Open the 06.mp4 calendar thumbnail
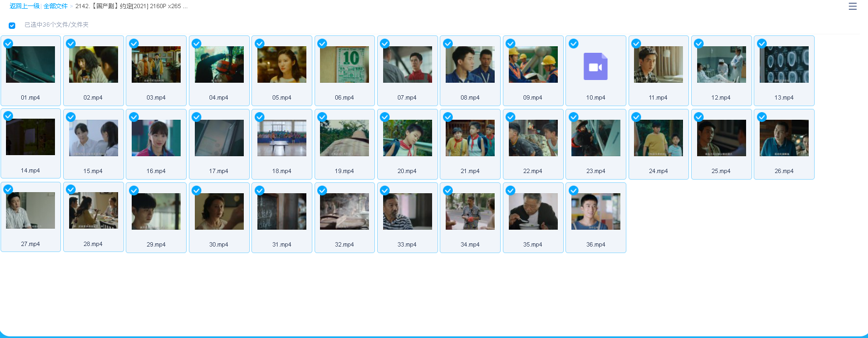Image resolution: width=868 pixels, height=338 pixels. (x=344, y=65)
